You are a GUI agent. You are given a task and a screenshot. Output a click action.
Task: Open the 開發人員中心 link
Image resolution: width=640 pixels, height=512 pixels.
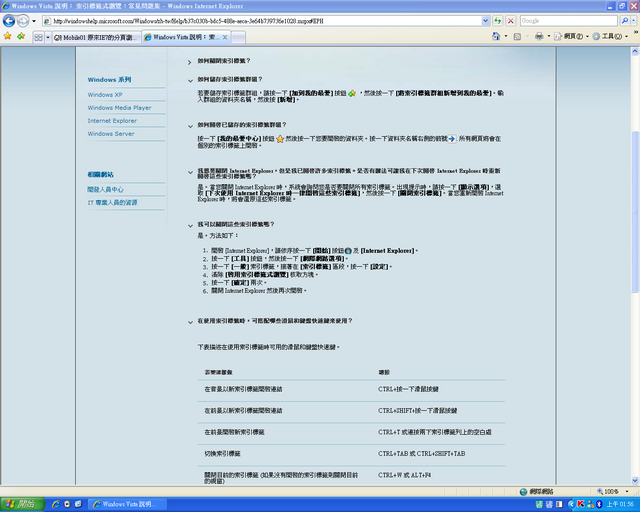pos(105,189)
